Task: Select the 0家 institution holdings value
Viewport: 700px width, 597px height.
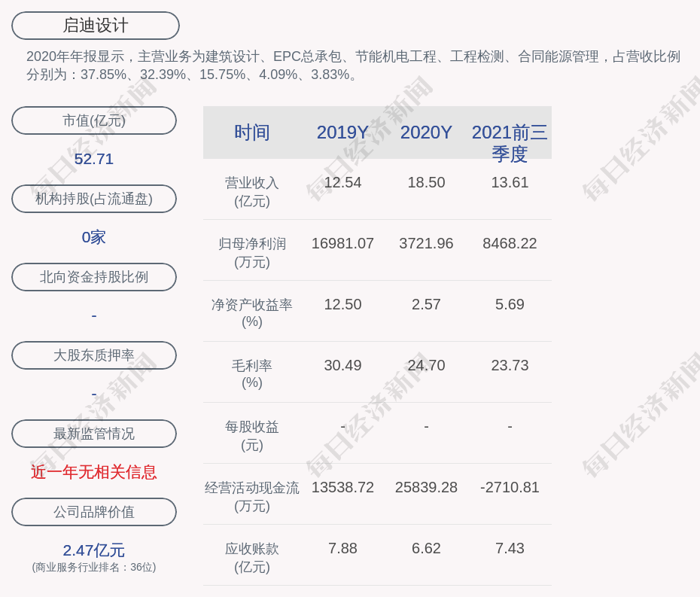Action: 94,237
